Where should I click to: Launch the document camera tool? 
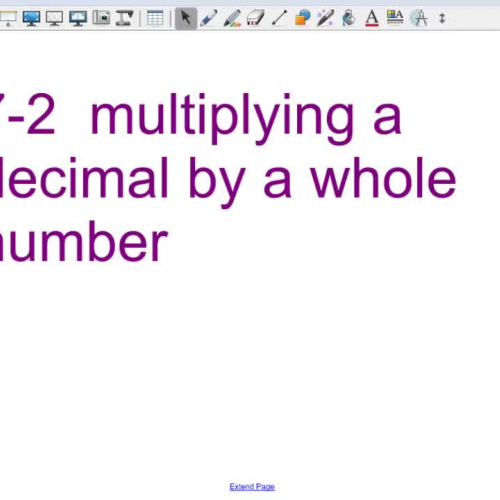click(x=124, y=18)
